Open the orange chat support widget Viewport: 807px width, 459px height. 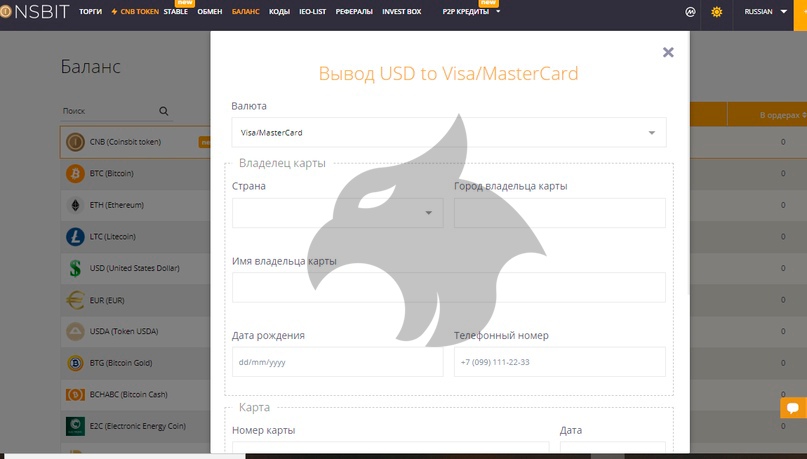tap(793, 408)
